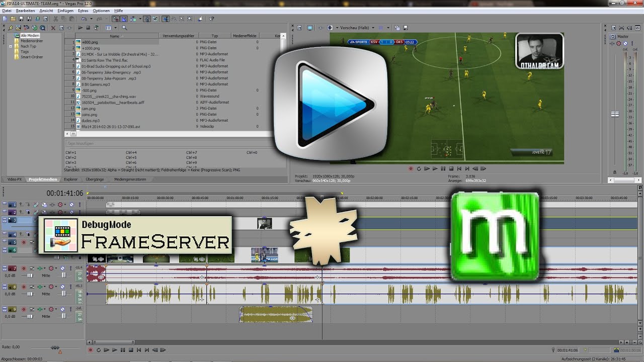
Task: Open the Einfügen menu
Action: click(65, 11)
